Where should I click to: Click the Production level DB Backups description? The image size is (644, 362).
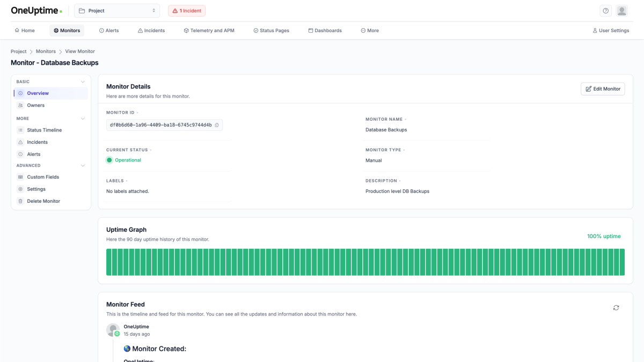point(397,191)
